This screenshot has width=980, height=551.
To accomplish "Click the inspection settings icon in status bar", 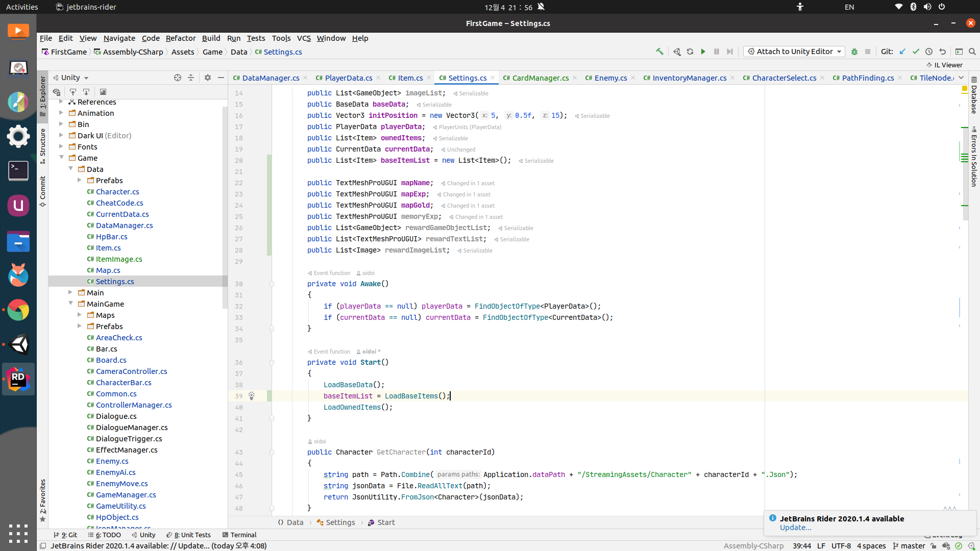I will click(946, 546).
